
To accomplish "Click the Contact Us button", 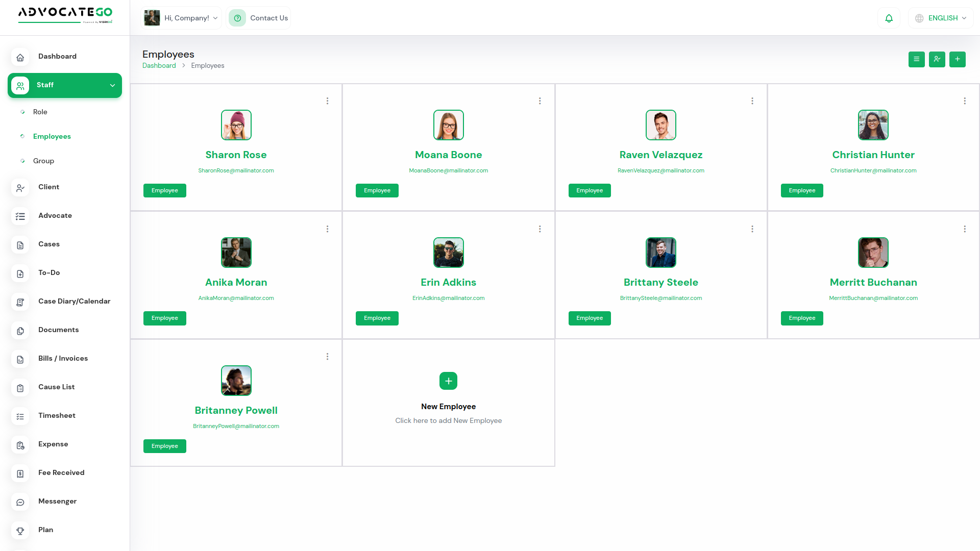I will (x=259, y=18).
